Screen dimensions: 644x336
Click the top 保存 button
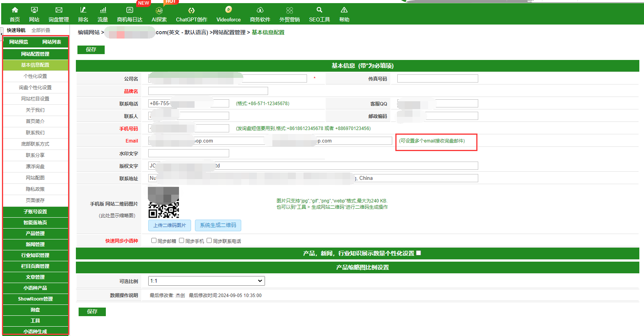pyautogui.click(x=91, y=49)
